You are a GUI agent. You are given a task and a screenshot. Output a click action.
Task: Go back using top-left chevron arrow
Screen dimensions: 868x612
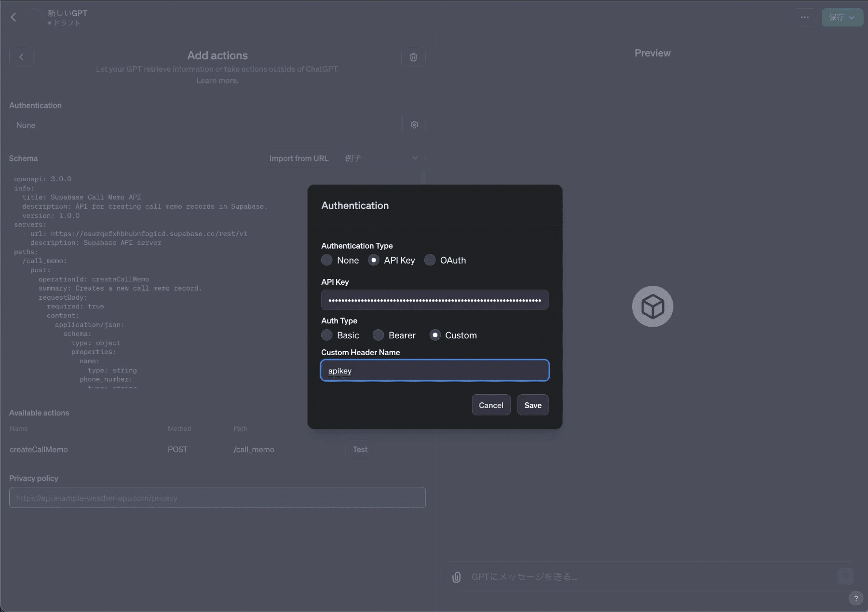point(14,17)
